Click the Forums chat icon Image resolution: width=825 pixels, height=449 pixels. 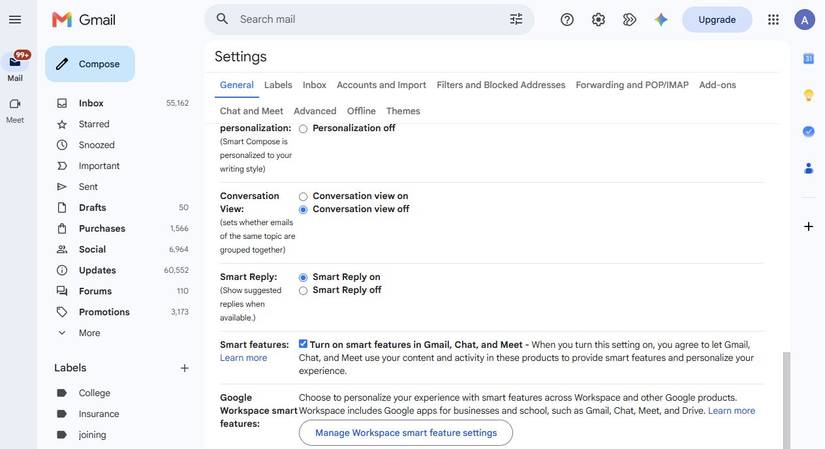click(x=62, y=291)
